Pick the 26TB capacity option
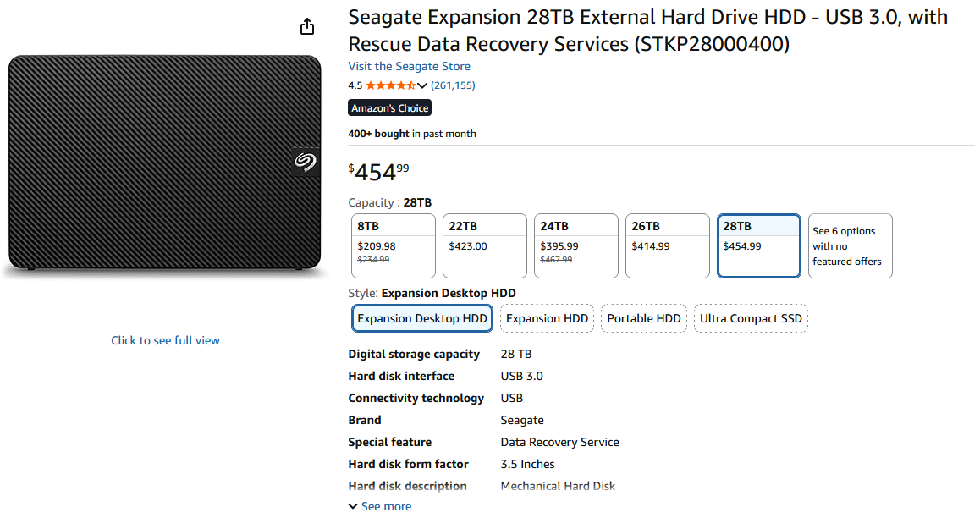980x518 pixels. [667, 245]
